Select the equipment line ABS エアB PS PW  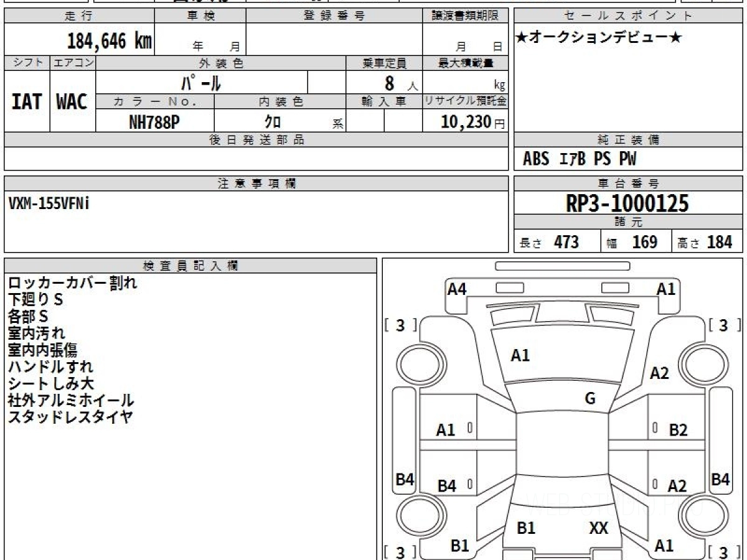click(x=580, y=159)
